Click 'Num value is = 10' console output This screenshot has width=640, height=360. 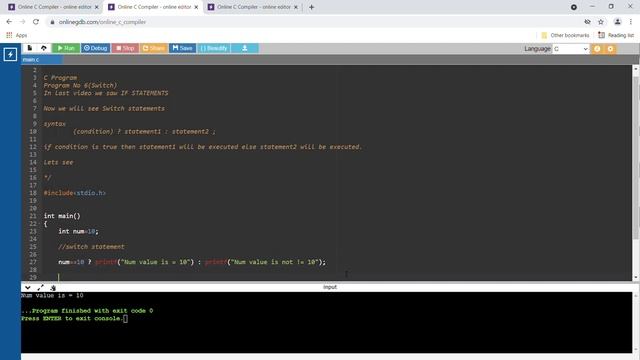[52, 295]
